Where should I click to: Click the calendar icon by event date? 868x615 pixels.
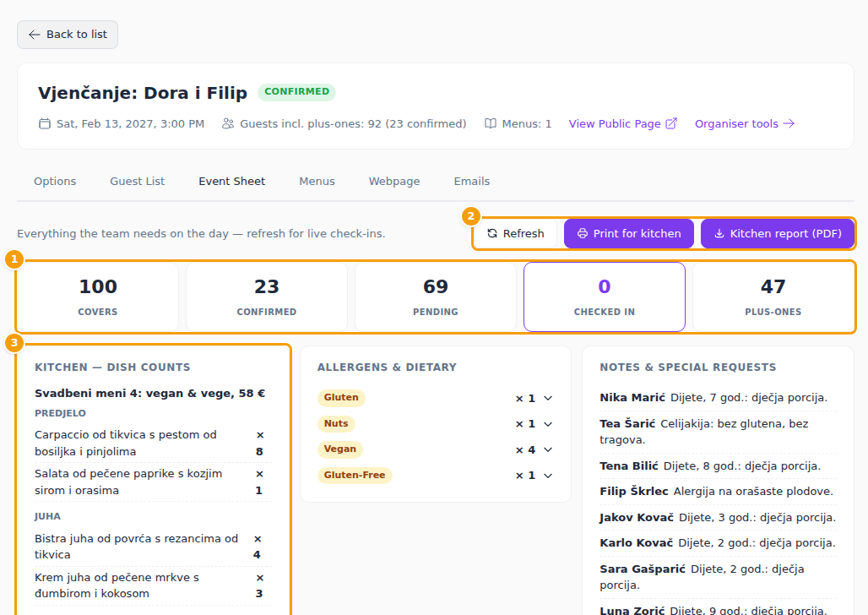click(x=44, y=123)
